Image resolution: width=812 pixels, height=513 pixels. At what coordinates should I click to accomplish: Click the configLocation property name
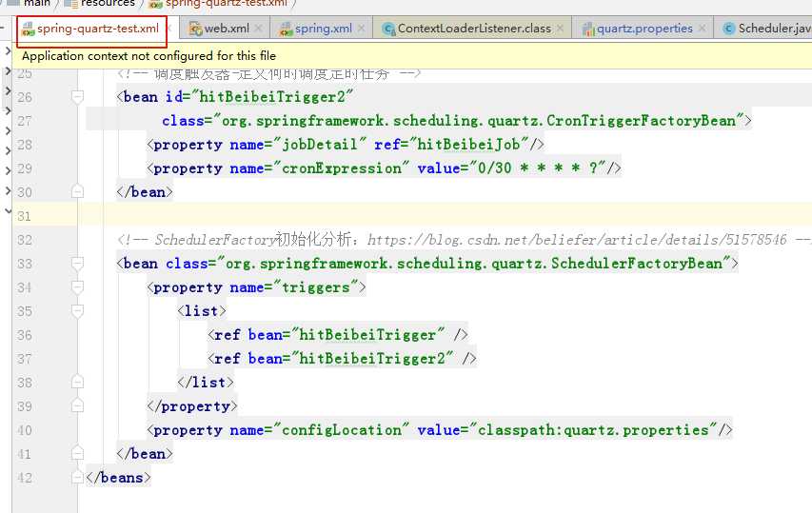pyautogui.click(x=342, y=430)
